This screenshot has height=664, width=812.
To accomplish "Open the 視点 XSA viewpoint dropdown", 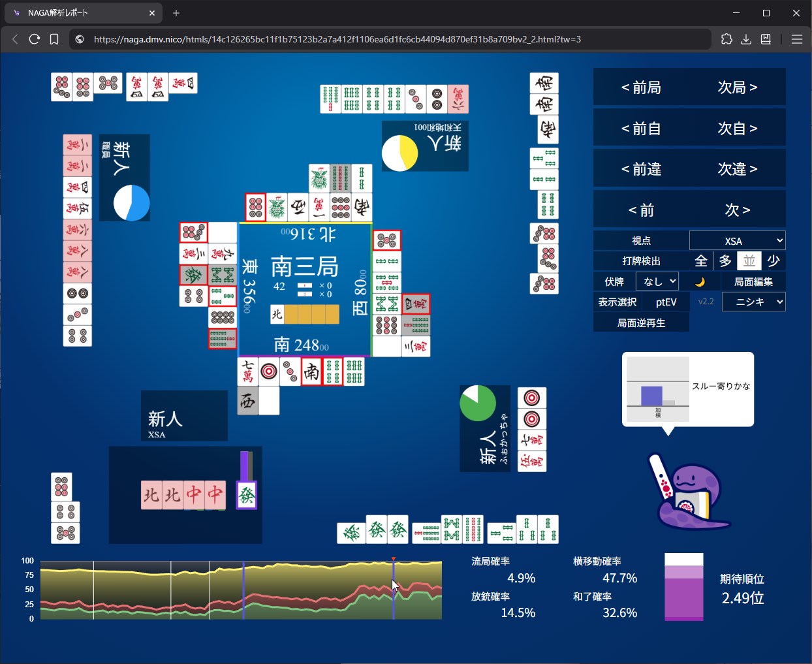I will (737, 241).
